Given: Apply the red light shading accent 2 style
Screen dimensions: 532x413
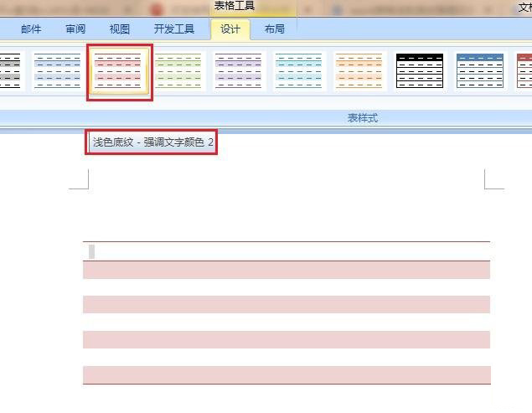Looking at the screenshot, I should click(118, 71).
